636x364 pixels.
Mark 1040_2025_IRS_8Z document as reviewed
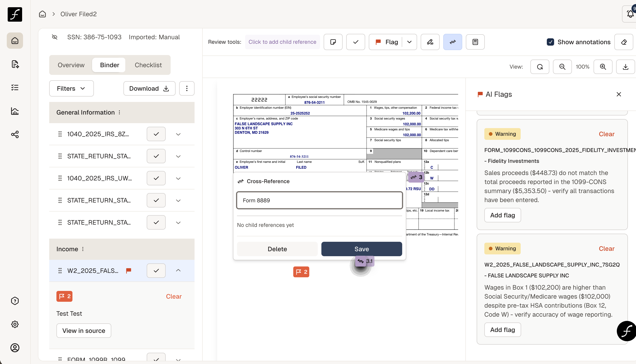pyautogui.click(x=156, y=134)
